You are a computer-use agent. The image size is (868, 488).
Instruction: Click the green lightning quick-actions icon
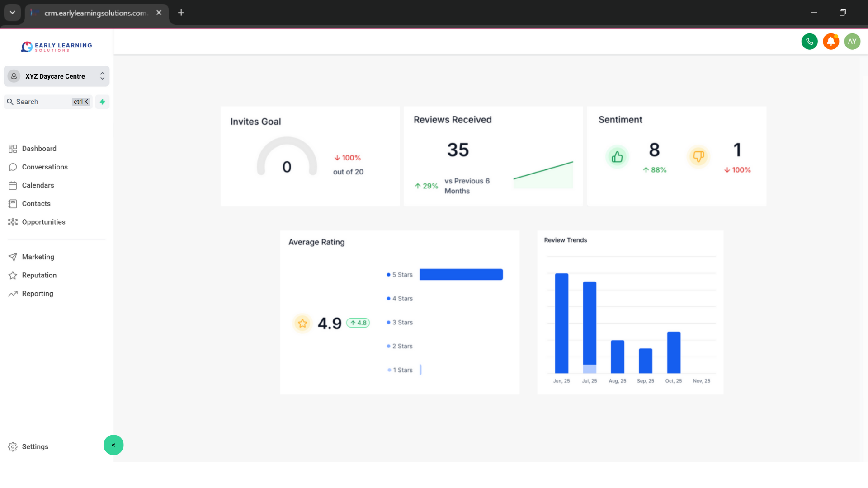pyautogui.click(x=103, y=102)
